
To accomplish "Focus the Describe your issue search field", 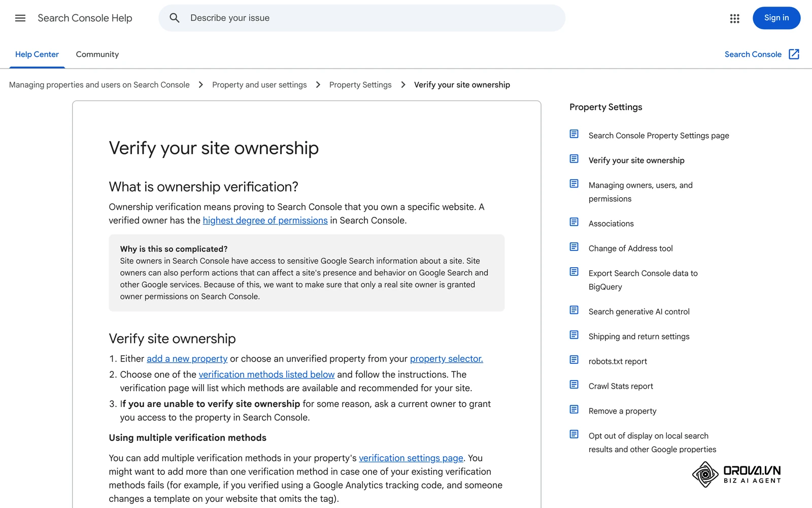I will pos(362,18).
